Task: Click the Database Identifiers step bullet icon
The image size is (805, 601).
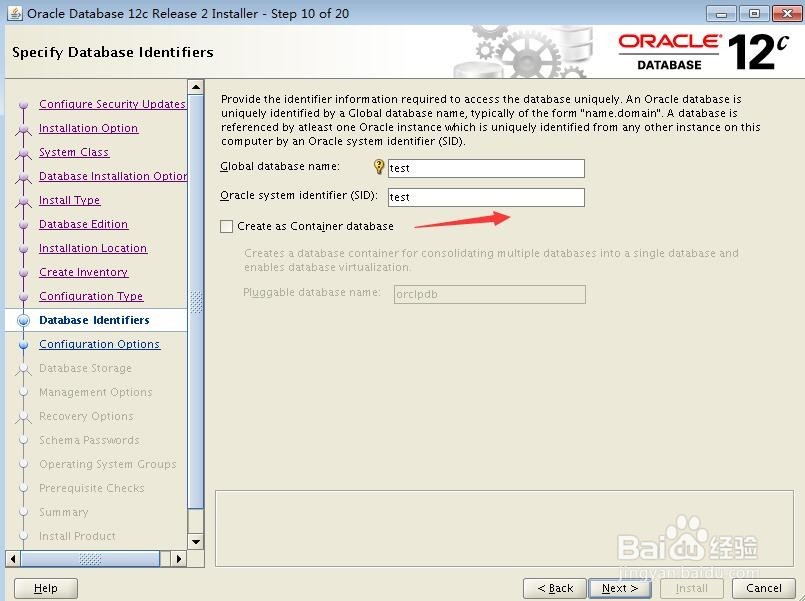Action: pos(23,321)
